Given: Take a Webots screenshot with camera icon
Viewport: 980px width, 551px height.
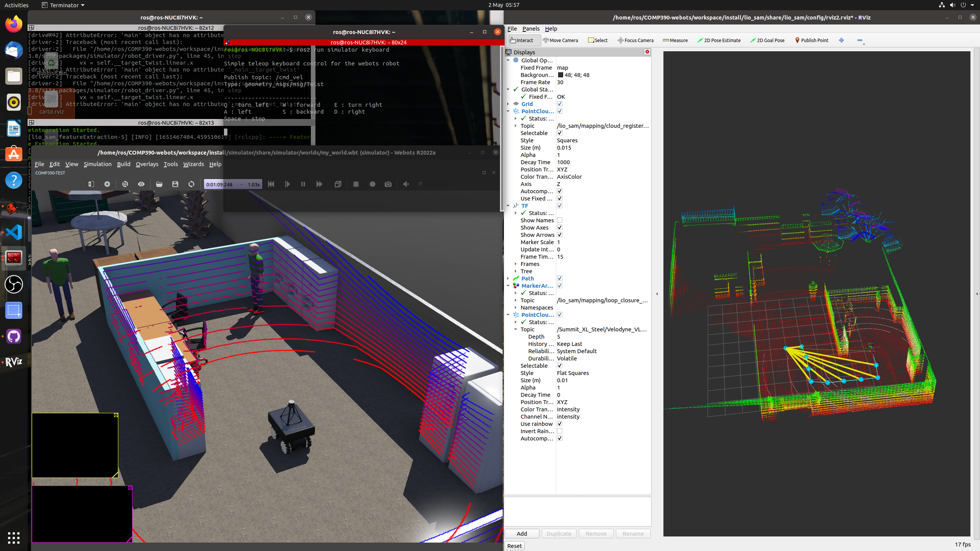Looking at the screenshot, I should pyautogui.click(x=388, y=184).
